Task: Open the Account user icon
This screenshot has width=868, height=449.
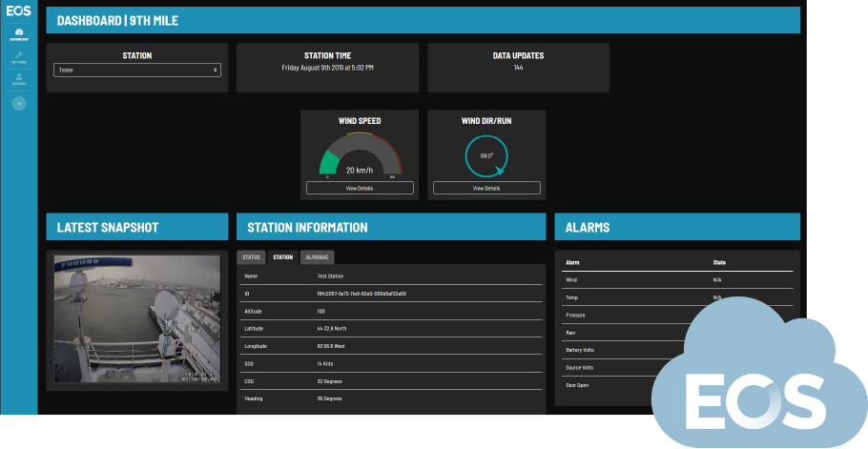Action: (x=19, y=79)
